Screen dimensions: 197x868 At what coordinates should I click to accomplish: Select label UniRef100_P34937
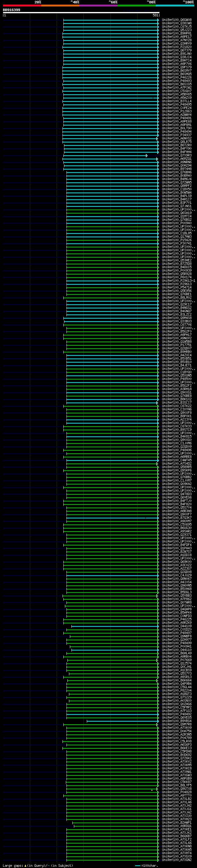click(x=177, y=135)
